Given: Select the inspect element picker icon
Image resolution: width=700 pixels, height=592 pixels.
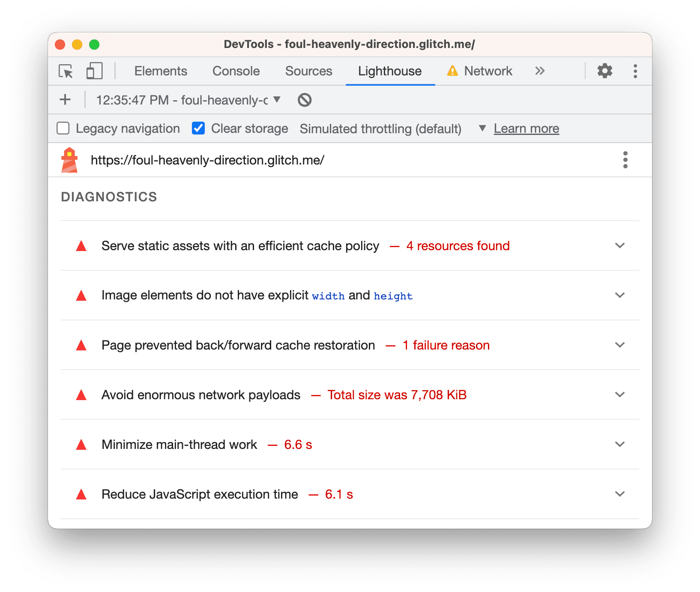Looking at the screenshot, I should point(66,71).
